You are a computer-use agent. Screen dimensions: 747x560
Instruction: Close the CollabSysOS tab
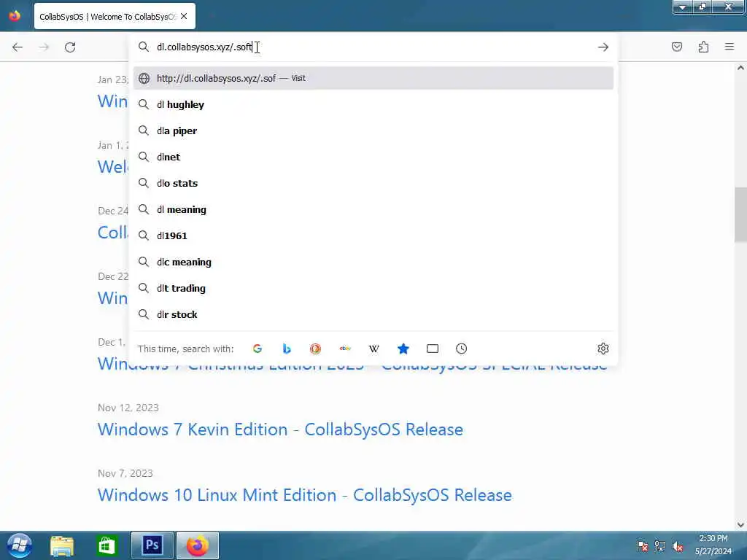click(184, 16)
